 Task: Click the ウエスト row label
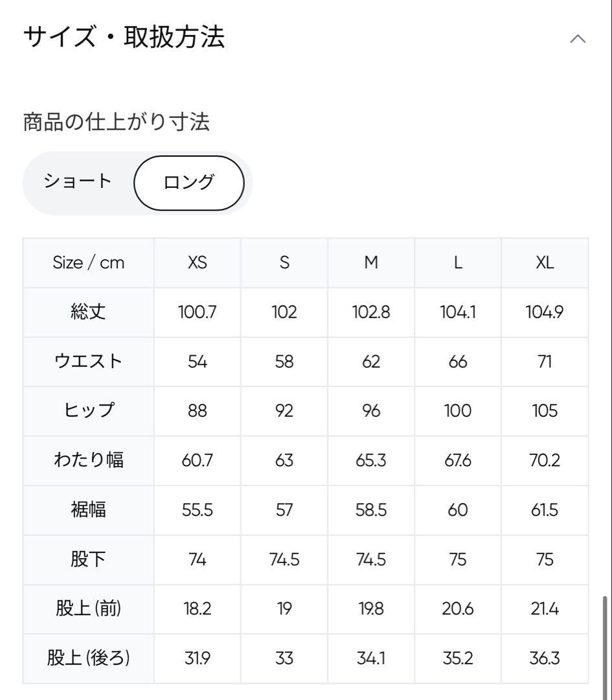(88, 361)
